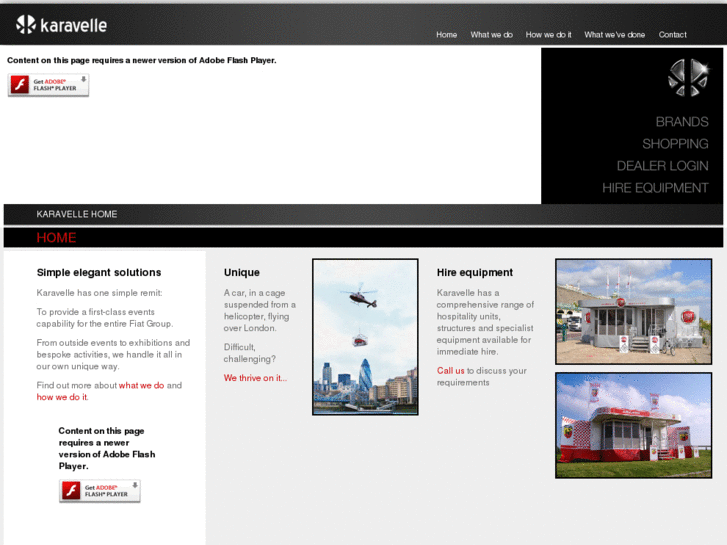Select BRANDS in the black panel
Image resolution: width=727 pixels, height=545 pixels.
(682, 122)
